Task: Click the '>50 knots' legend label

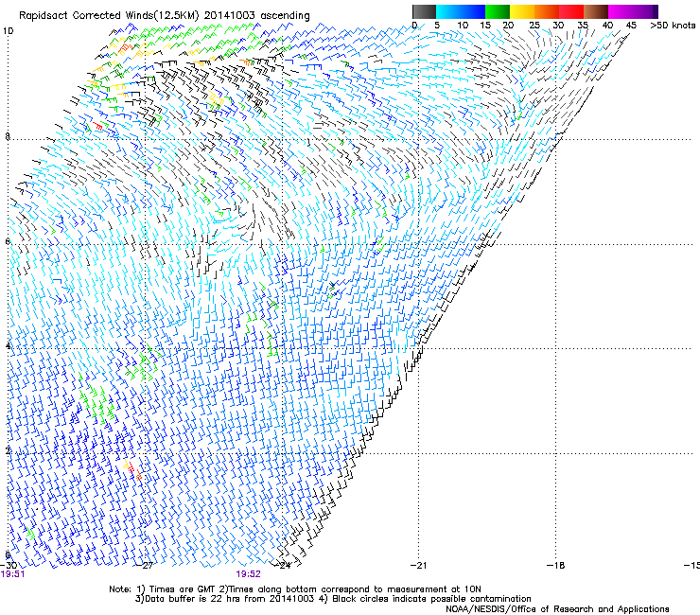Action: tap(673, 26)
